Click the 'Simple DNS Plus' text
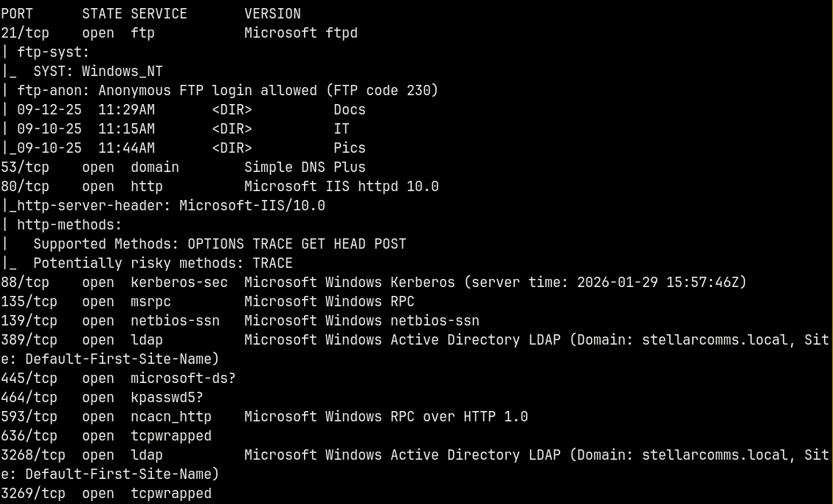The width and height of the screenshot is (833, 504). click(x=305, y=167)
